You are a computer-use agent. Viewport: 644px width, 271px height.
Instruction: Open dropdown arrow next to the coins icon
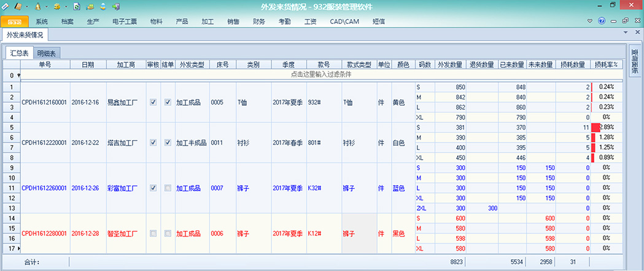click(65, 6)
